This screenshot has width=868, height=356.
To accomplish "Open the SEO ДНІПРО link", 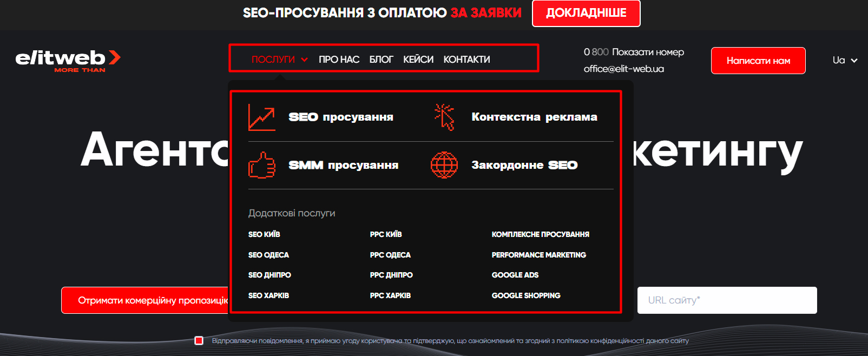I will (269, 275).
